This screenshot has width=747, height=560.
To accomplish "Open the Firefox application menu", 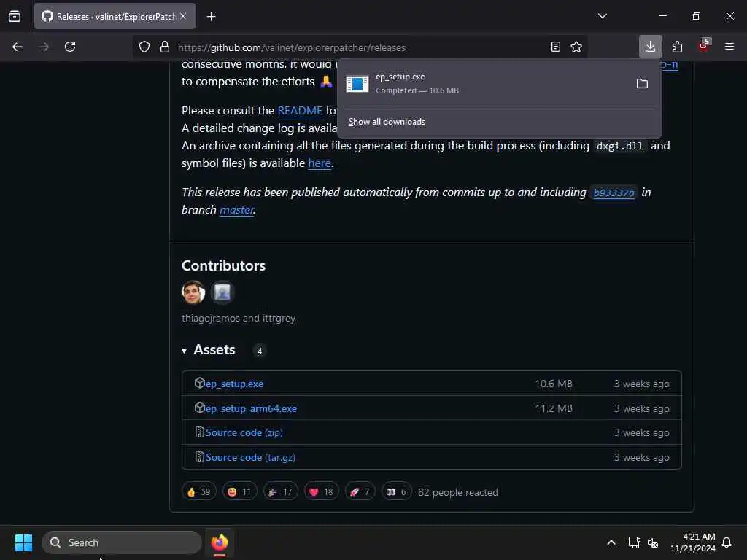I will (729, 47).
